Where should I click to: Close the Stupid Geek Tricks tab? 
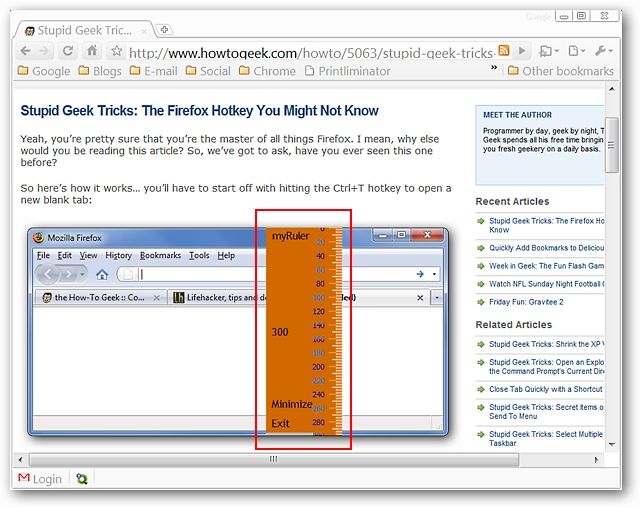pyautogui.click(x=144, y=31)
